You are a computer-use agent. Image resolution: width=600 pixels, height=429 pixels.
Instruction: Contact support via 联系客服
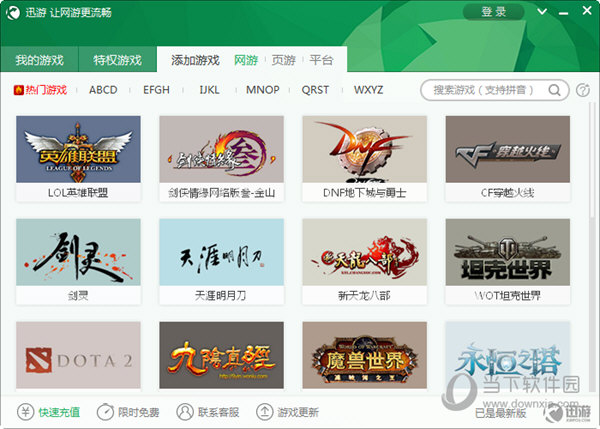point(185,412)
